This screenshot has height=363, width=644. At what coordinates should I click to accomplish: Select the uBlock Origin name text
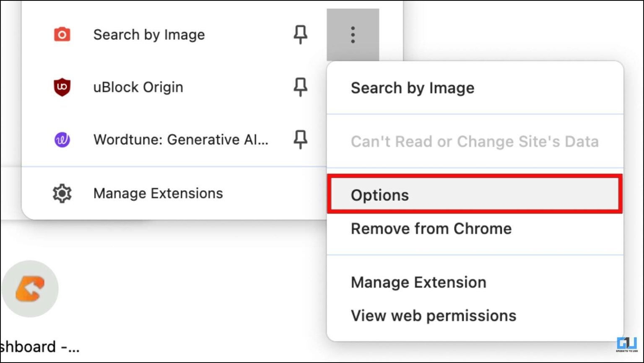138,87
